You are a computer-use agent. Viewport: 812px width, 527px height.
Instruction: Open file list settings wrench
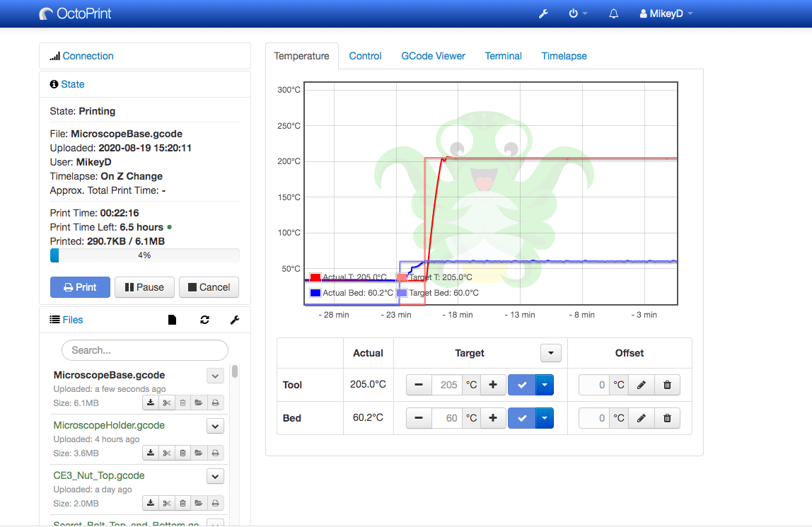pyautogui.click(x=235, y=320)
